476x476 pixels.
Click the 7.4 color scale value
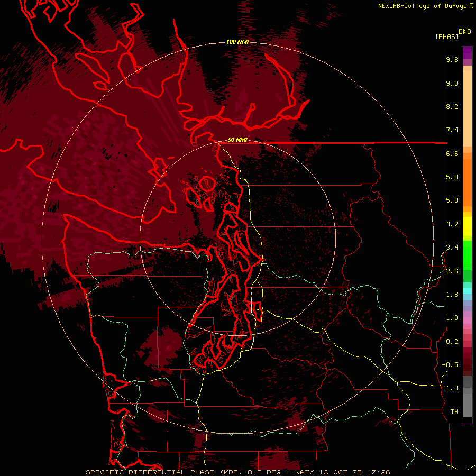(x=452, y=130)
